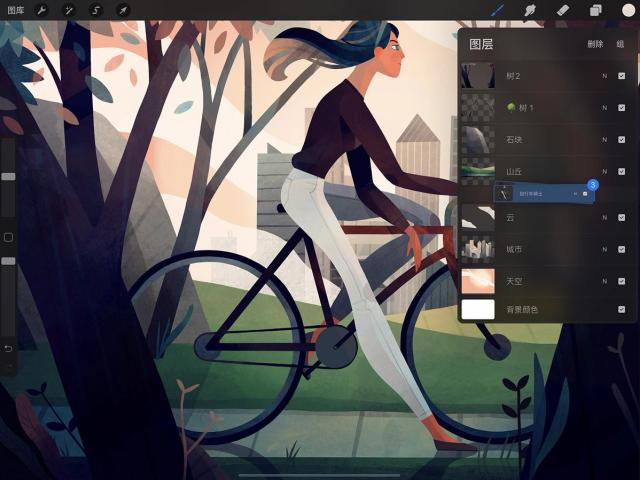Click the layer name 云
The image size is (640, 480).
510,218
